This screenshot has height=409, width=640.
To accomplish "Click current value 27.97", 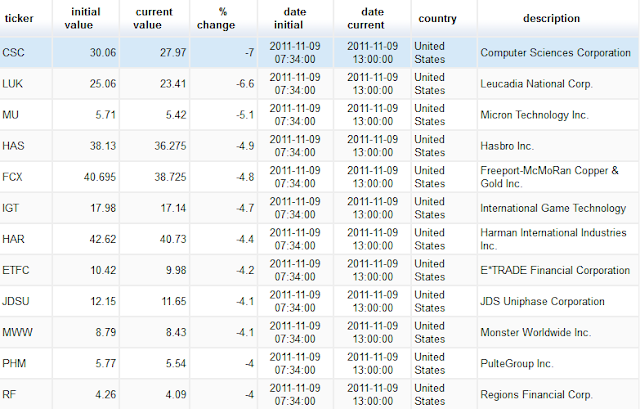I will 173,53.
